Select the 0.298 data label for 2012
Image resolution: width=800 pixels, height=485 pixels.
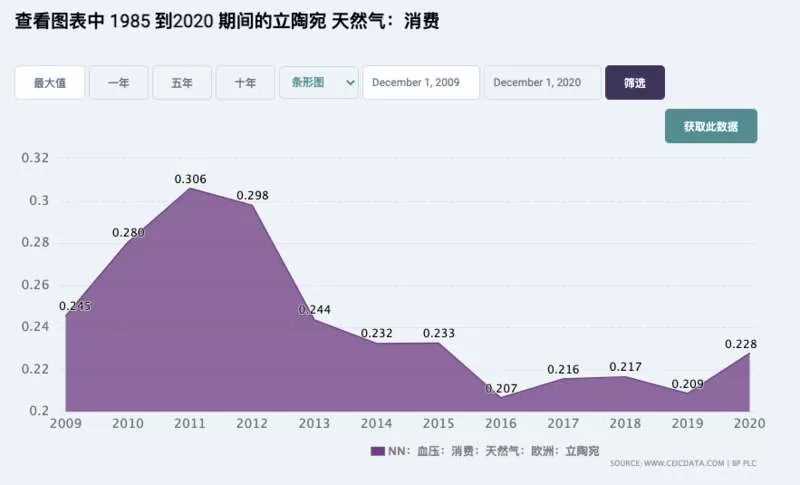pos(253,195)
